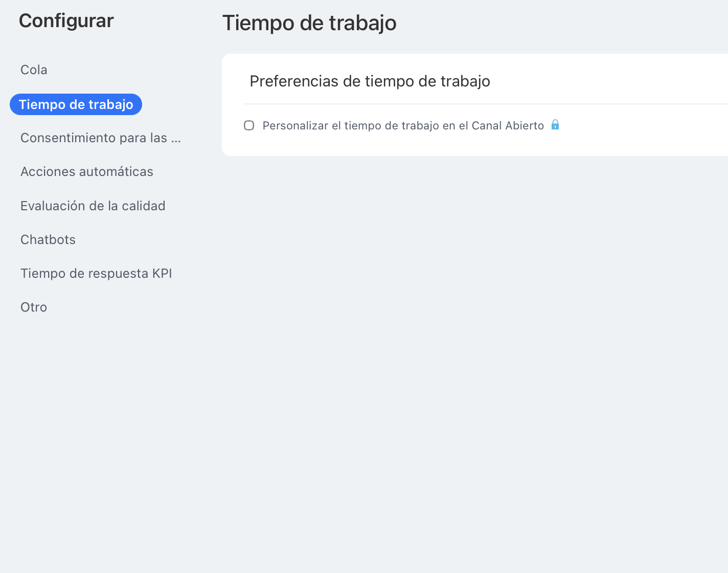Click the Tiempo de trabajo page title
Image resolution: width=728 pixels, height=573 pixels.
(x=309, y=23)
